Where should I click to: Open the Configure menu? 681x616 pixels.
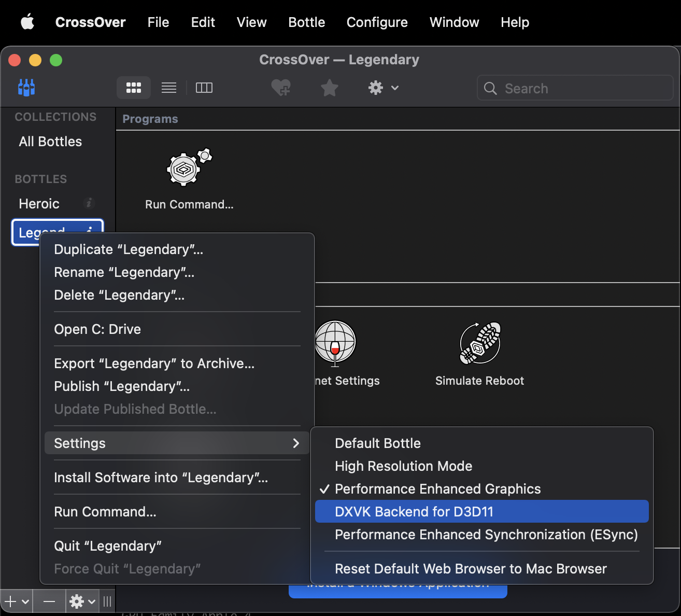point(377,22)
